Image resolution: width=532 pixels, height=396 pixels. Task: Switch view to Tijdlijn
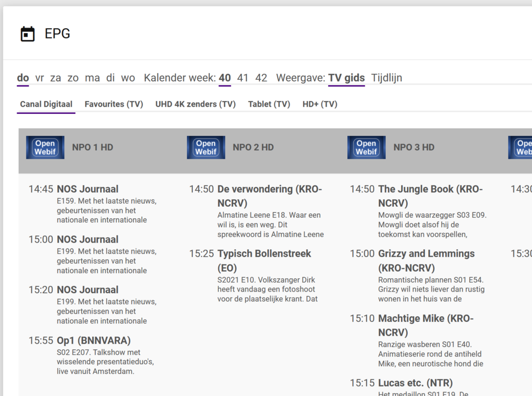click(386, 78)
